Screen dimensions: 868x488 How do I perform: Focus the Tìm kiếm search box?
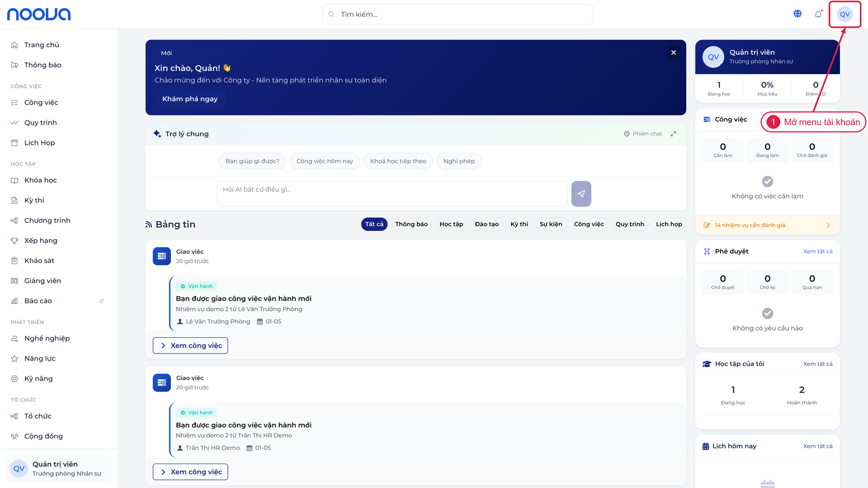pyautogui.click(x=458, y=14)
